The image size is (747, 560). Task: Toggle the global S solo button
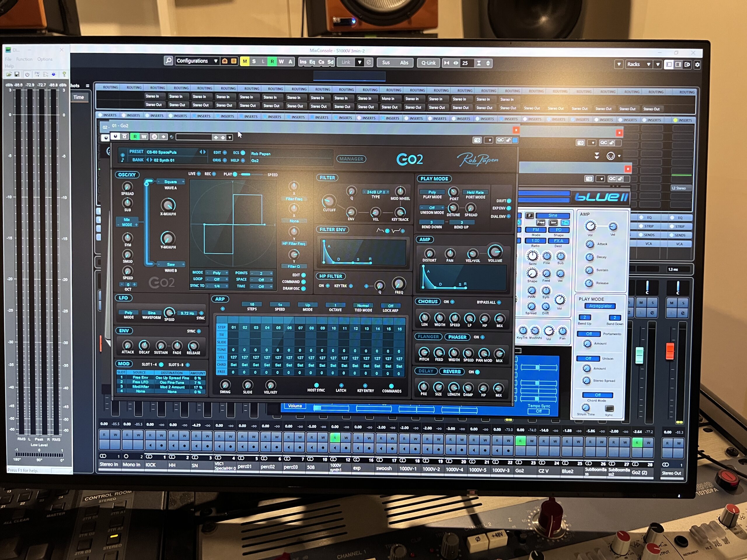click(x=254, y=62)
